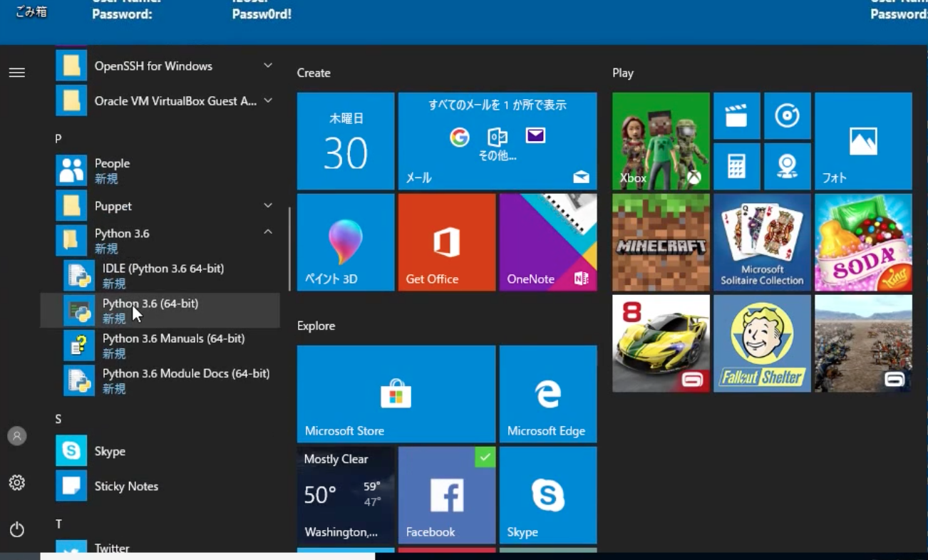Screen dimensions: 928x560
Task: Open the hamburger menu icon
Action: (17, 73)
